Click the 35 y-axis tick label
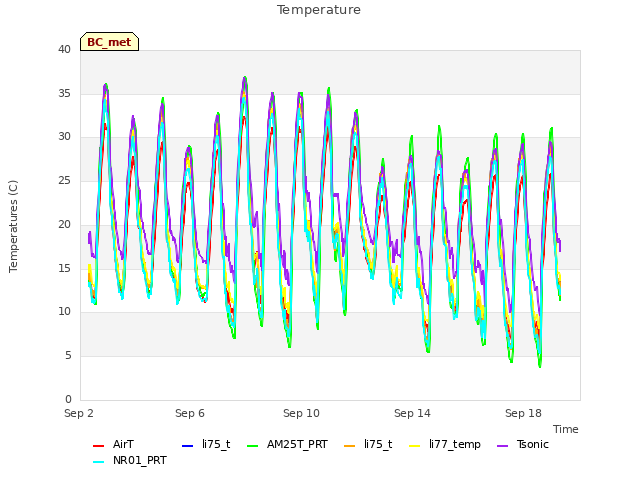 [x=64, y=93]
